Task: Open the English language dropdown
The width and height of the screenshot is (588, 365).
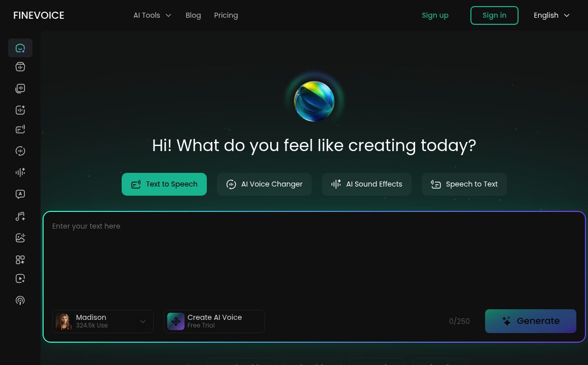Action: (552, 15)
